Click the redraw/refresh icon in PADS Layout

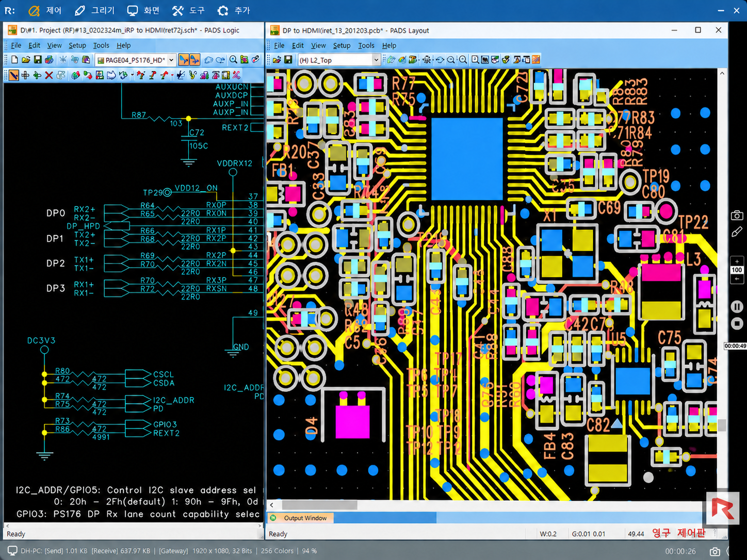440,60
